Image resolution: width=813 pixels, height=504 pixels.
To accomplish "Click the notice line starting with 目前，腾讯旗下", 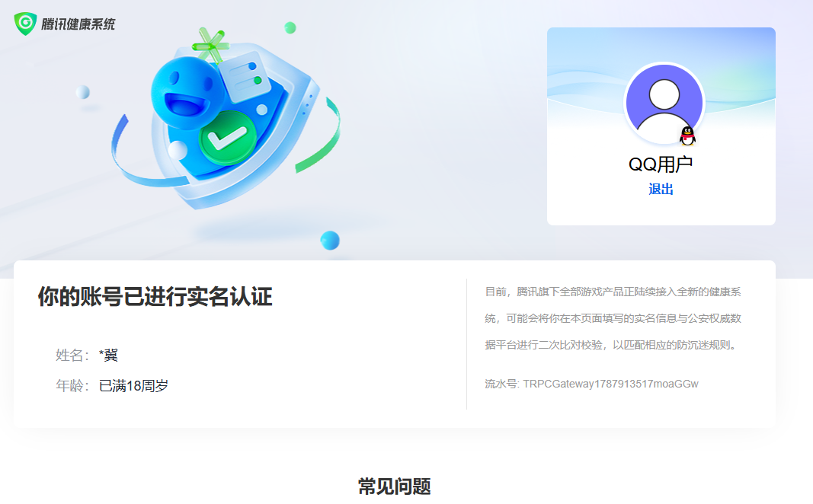I will pos(613,292).
